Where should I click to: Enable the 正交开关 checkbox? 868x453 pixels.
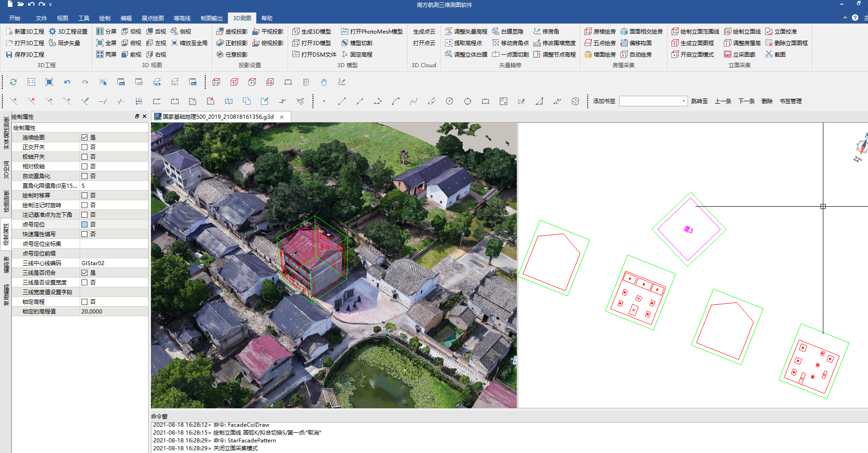[85, 147]
